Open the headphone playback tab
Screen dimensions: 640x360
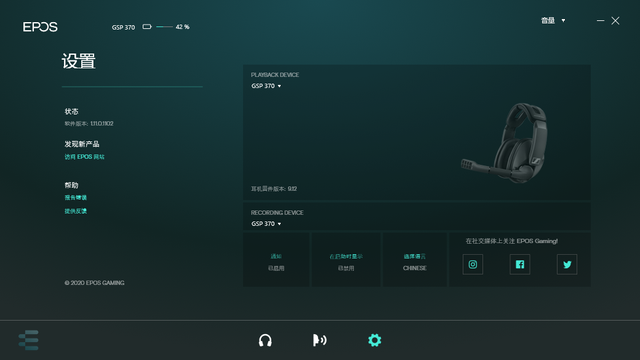click(x=265, y=340)
